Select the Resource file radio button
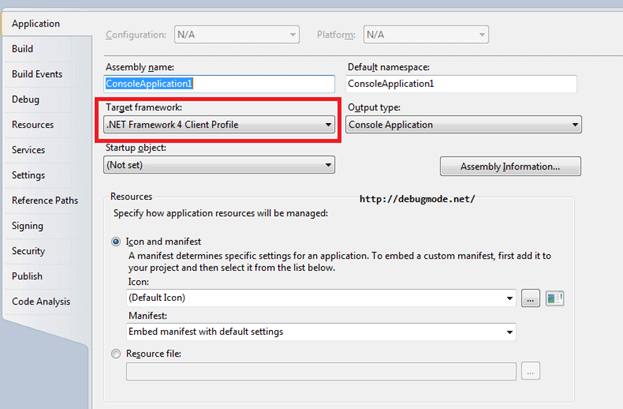 coord(116,353)
